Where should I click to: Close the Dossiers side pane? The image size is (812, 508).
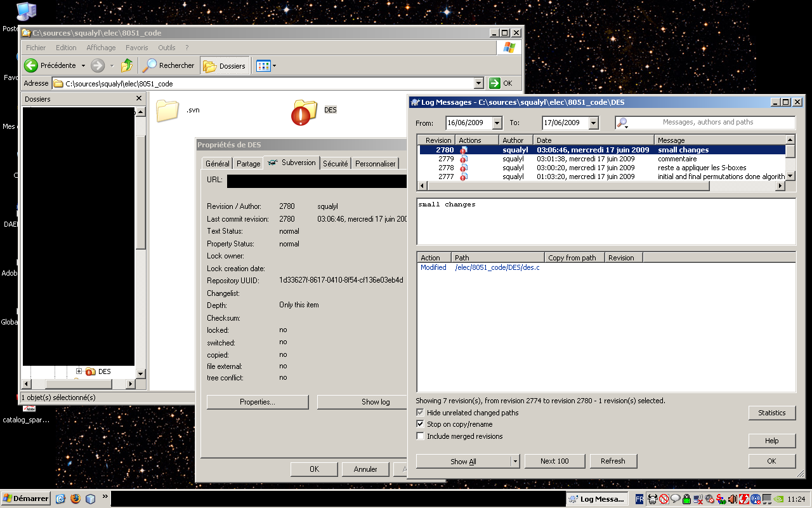click(139, 98)
